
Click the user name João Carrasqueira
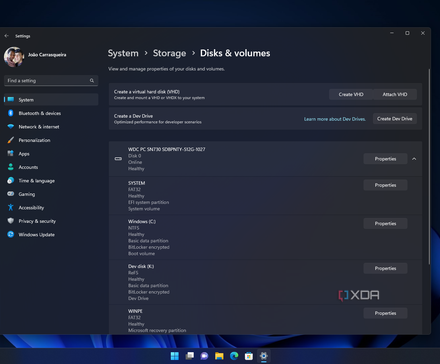tap(47, 55)
